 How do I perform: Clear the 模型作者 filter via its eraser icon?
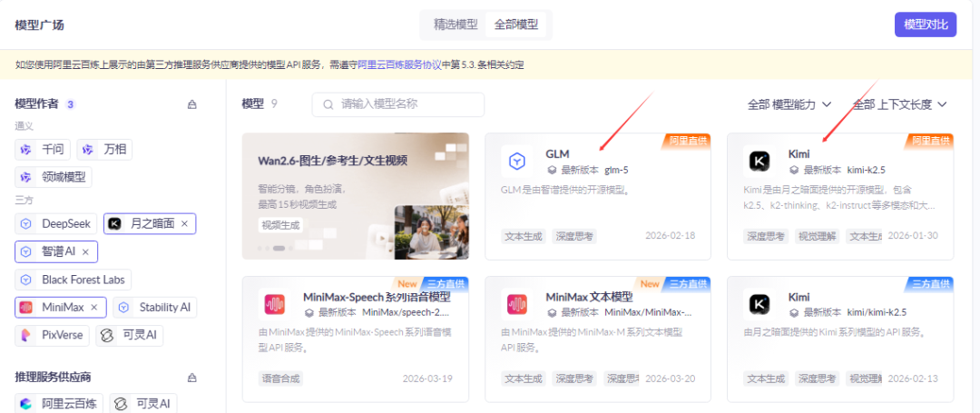pyautogui.click(x=191, y=104)
